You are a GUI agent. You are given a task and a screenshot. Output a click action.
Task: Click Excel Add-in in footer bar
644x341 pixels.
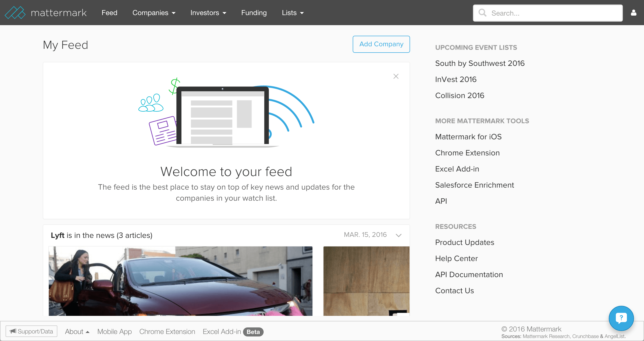point(222,331)
